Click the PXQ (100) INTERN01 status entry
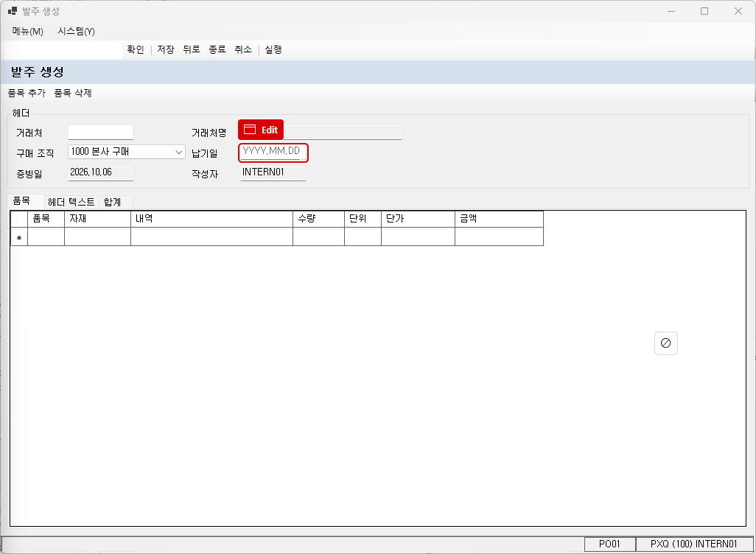This screenshot has width=756, height=554. tap(694, 544)
